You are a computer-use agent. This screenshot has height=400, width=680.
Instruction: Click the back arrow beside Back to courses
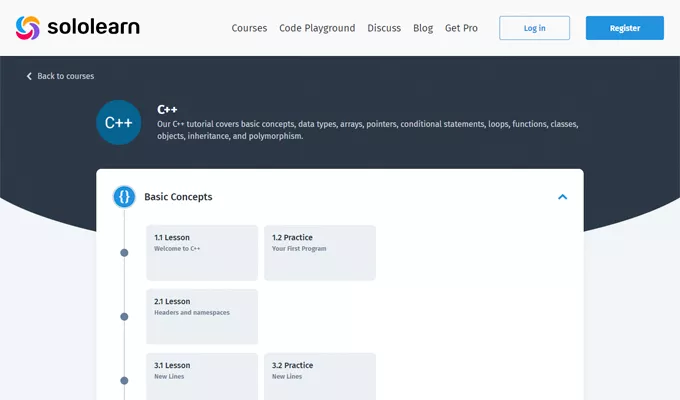(x=29, y=76)
